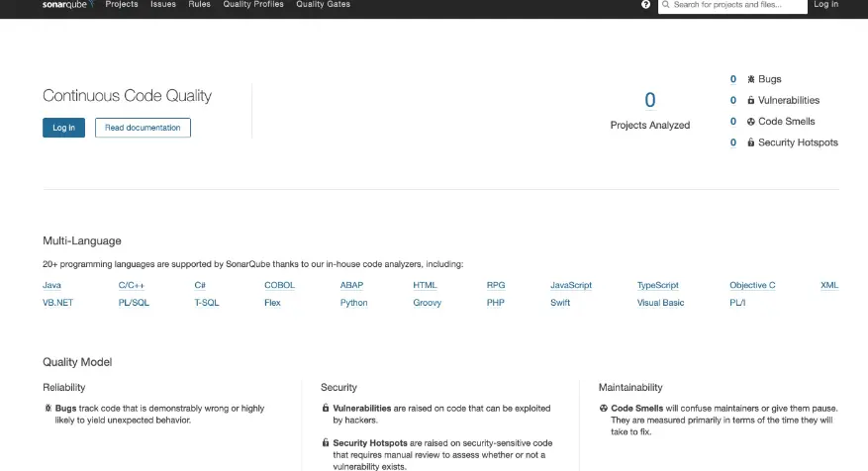Go to Rules in the navbar
The height and width of the screenshot is (471, 868).
point(199,4)
